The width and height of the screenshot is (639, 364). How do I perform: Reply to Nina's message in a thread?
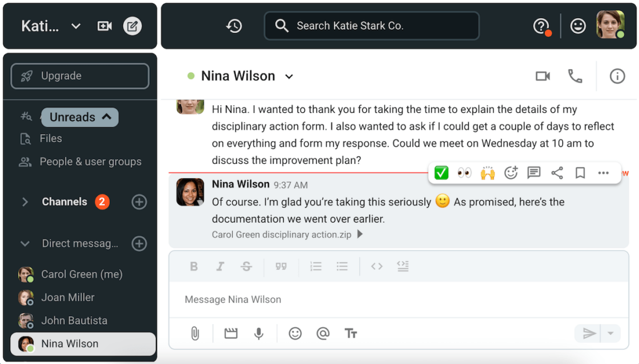pos(534,173)
